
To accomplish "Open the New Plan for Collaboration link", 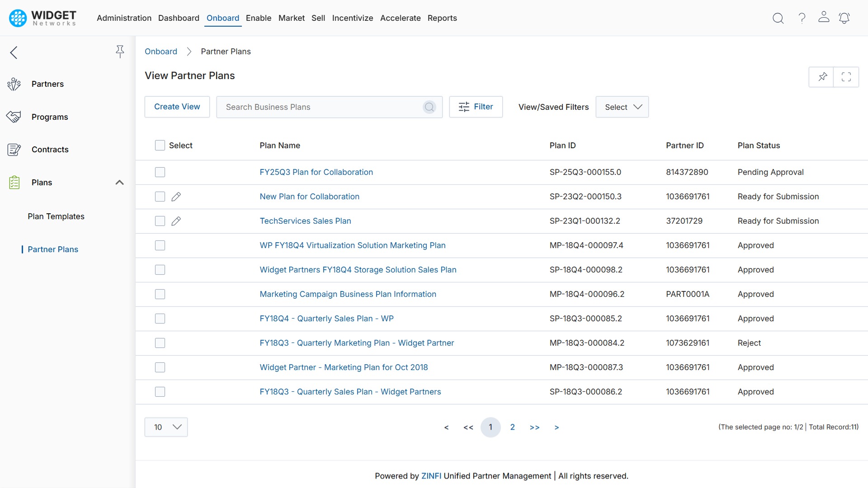I will tap(309, 197).
